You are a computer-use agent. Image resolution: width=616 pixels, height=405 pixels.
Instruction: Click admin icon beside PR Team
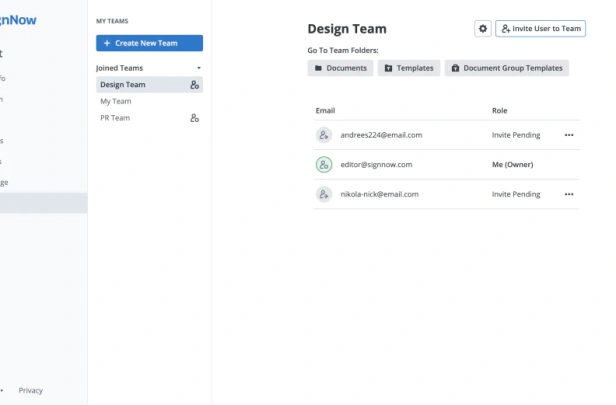coord(194,118)
